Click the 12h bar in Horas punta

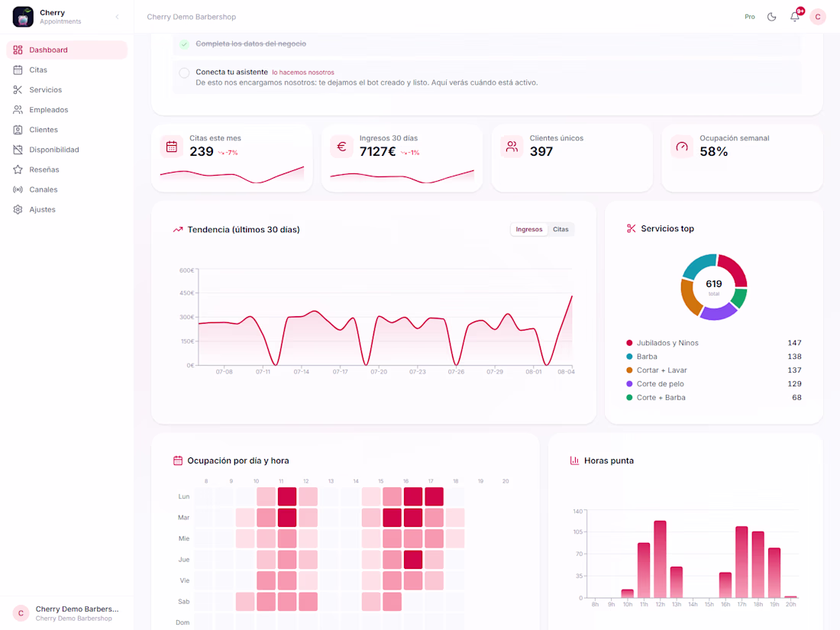[x=660, y=559]
